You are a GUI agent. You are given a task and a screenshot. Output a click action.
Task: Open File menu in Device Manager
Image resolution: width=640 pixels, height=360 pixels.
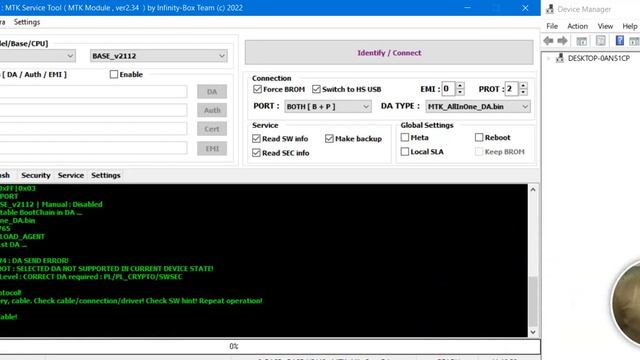(552, 26)
